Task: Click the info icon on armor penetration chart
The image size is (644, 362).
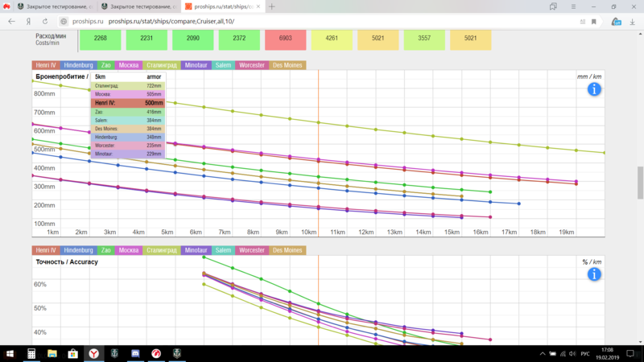Action: tap(594, 88)
